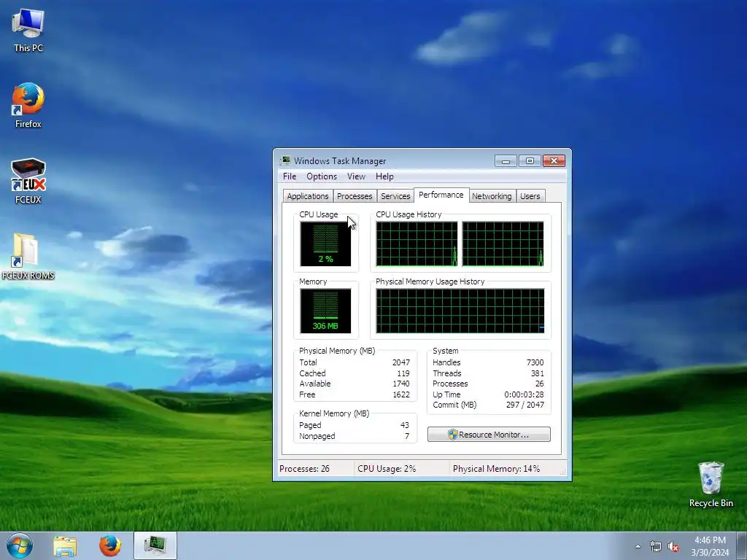Click status bar Processes: 26
The image size is (747, 560).
(x=304, y=469)
